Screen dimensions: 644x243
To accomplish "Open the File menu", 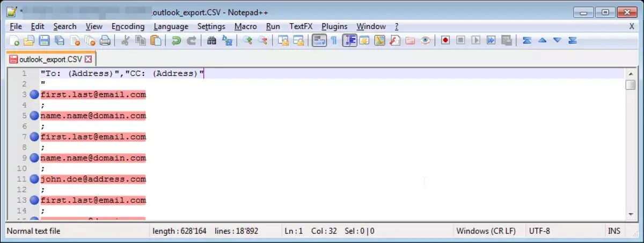I will (16, 26).
